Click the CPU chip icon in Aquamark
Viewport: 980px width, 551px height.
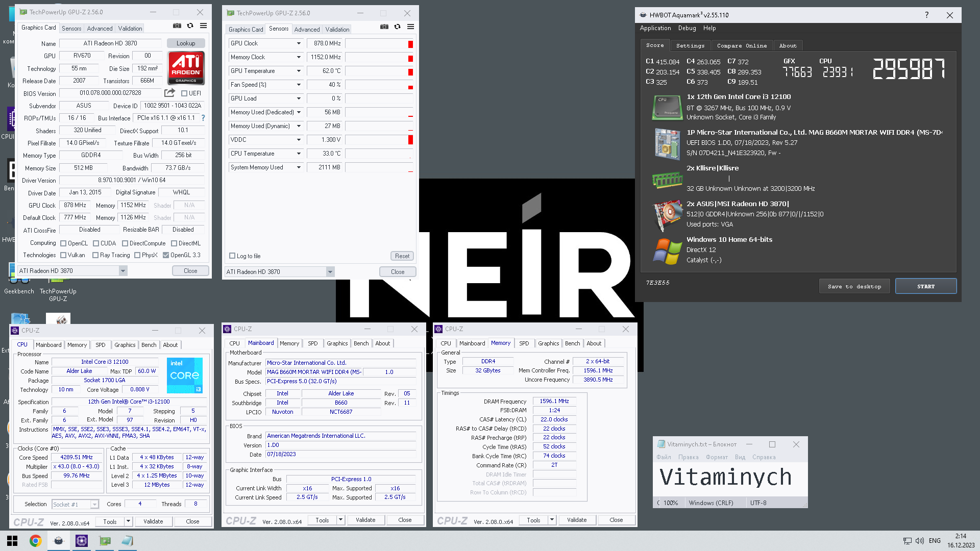(x=667, y=108)
